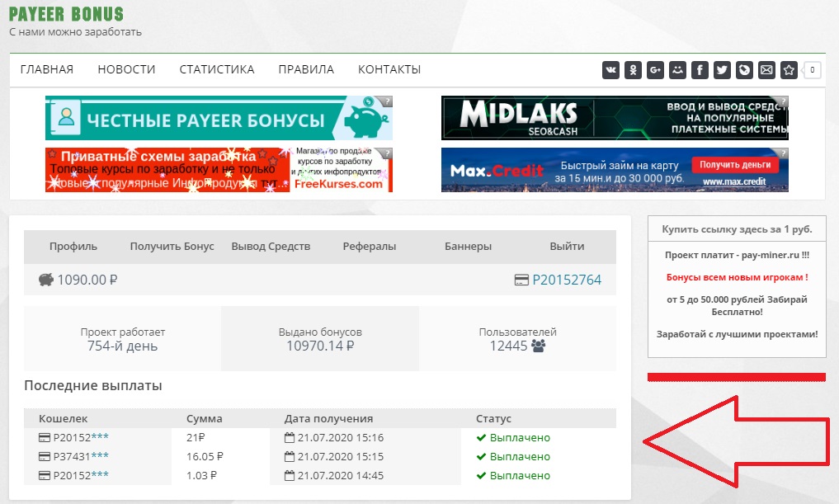Image resolution: width=839 pixels, height=504 pixels.
Task: Open the ГЛАВНАЯ menu item
Action: pyautogui.click(x=47, y=69)
